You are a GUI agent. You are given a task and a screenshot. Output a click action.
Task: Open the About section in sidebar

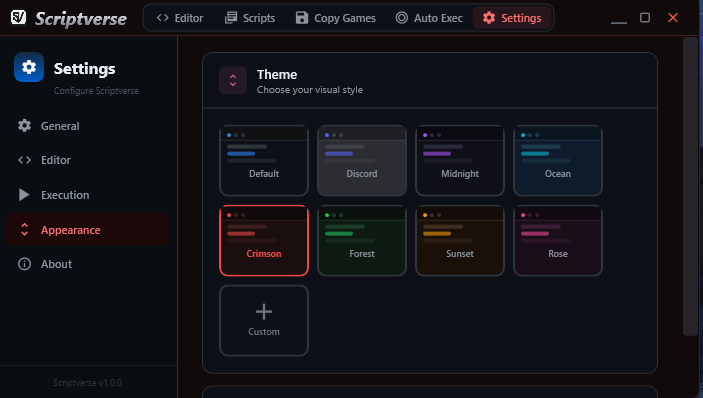point(87,264)
